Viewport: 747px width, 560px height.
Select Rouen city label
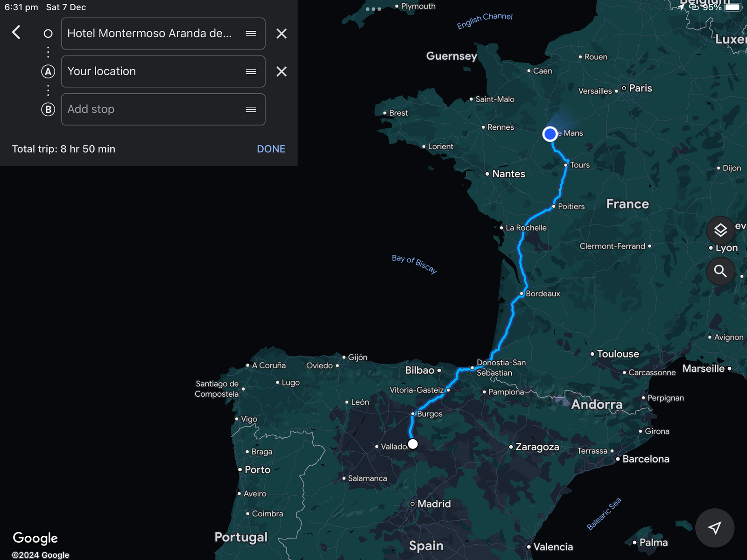tap(596, 57)
